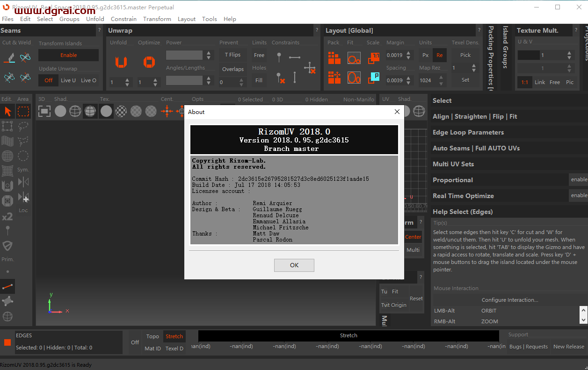This screenshot has height=370, width=588.
Task: Open the Files menu
Action: 8,19
